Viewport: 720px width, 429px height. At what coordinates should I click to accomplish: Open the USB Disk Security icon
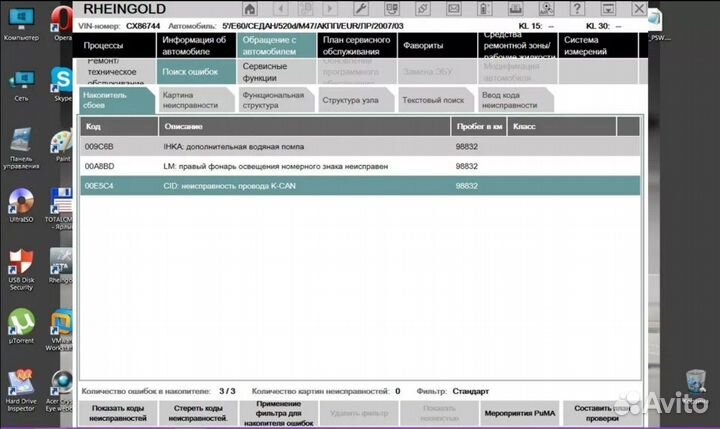point(21,270)
